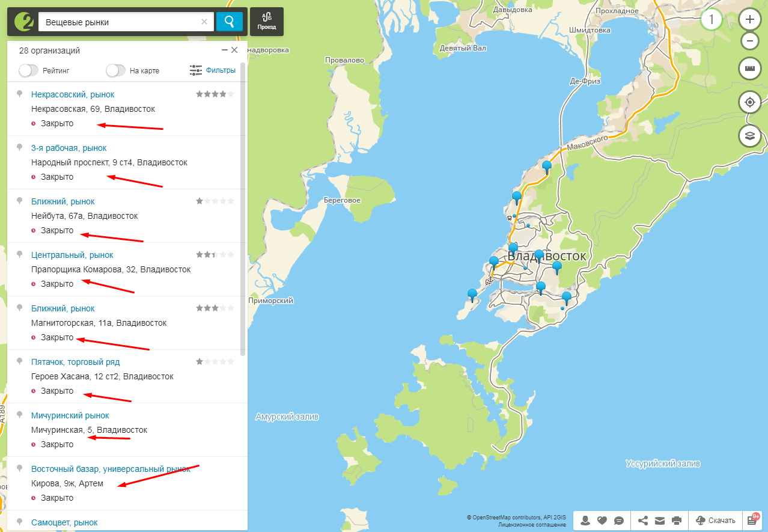The width and height of the screenshot is (768, 532).
Task: Open Самоцвет, рынок listing
Action: pos(64,522)
